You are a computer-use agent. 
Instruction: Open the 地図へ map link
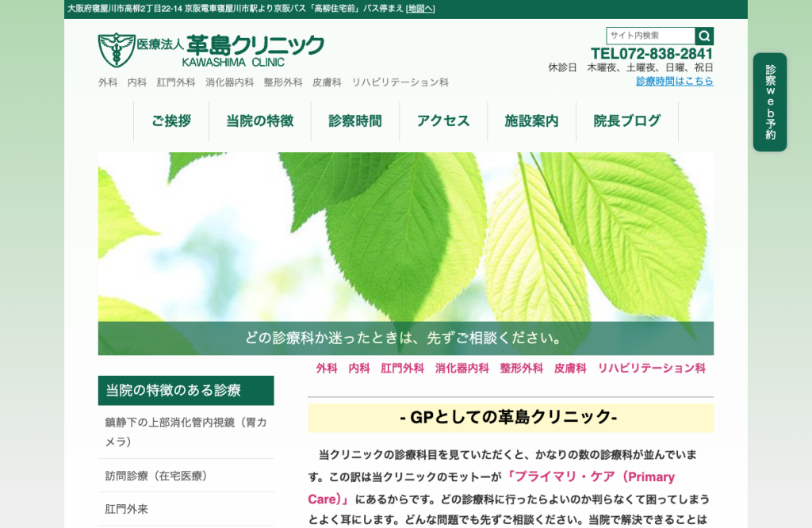click(x=420, y=9)
